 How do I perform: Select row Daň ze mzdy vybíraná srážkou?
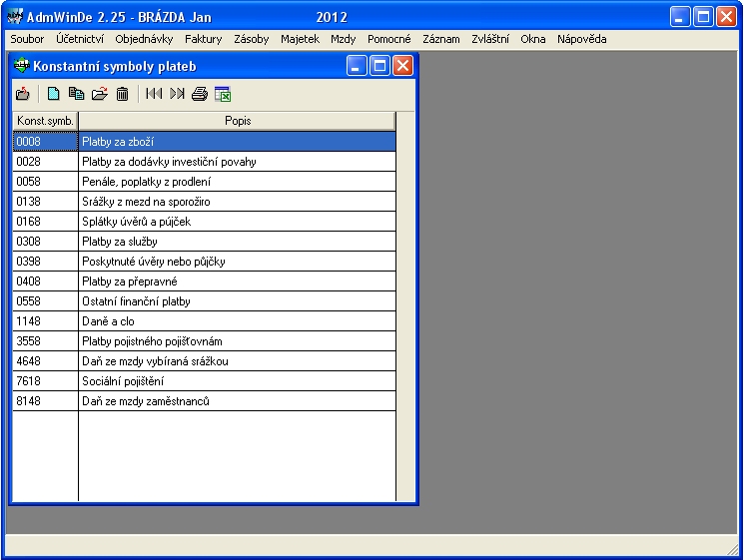pyautogui.click(x=238, y=360)
